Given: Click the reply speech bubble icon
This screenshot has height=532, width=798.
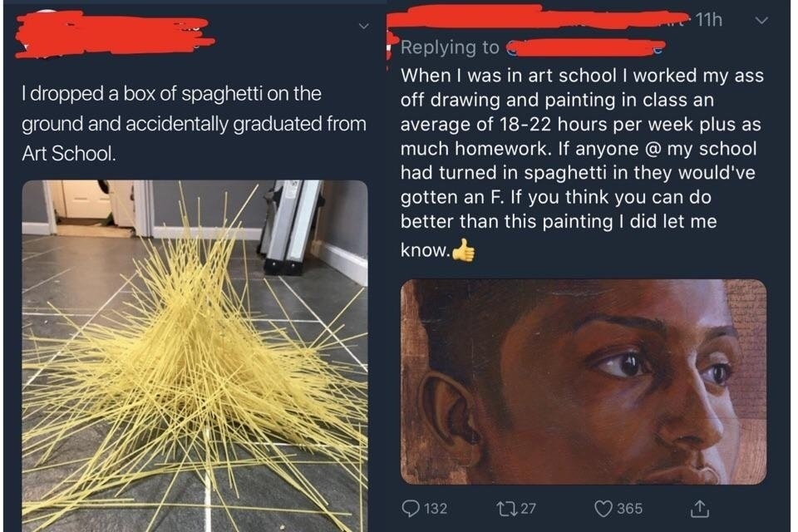Looking at the screenshot, I should pos(410,509).
